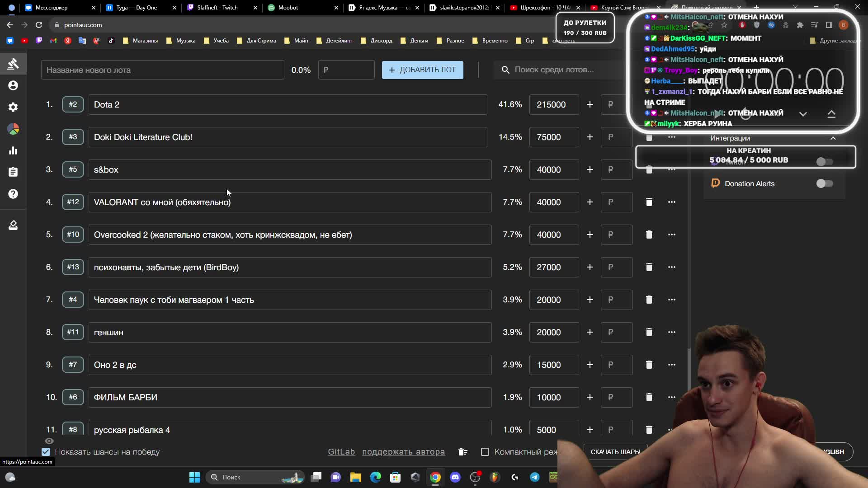Open the Детейлинг bookmarks folder
Viewport: 868px width, 488px height.
click(335, 41)
